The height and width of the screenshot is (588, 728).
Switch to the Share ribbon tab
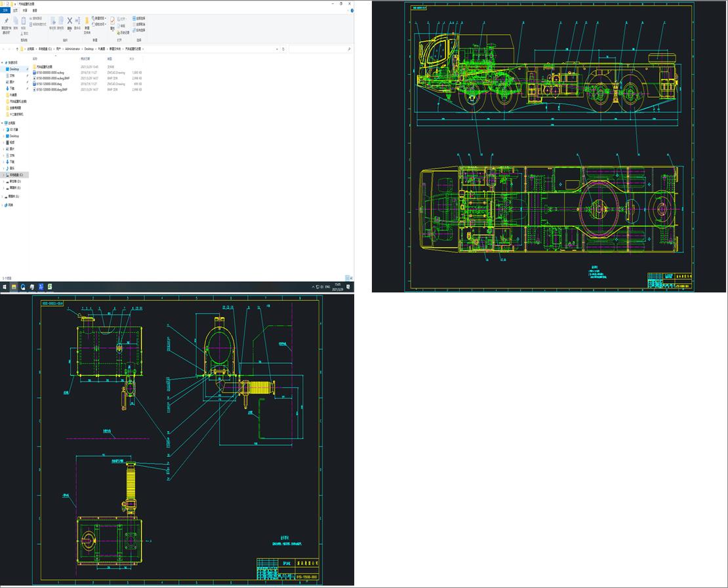click(25, 10)
